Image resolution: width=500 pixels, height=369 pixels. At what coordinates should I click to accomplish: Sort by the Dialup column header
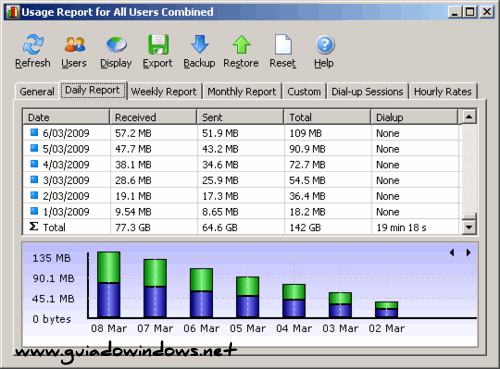[414, 117]
